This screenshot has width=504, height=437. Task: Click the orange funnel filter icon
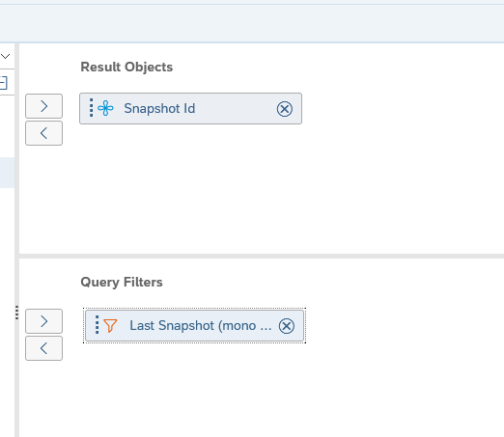point(110,325)
